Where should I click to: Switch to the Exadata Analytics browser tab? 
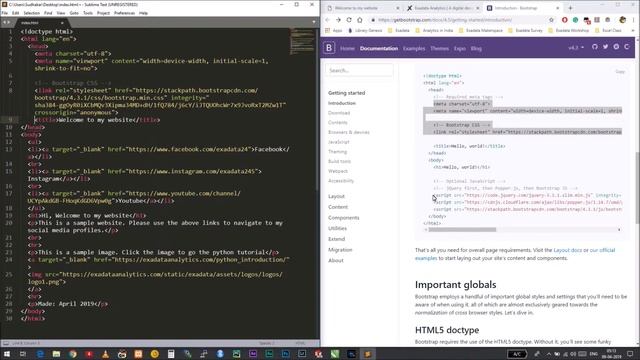[x=442, y=8]
